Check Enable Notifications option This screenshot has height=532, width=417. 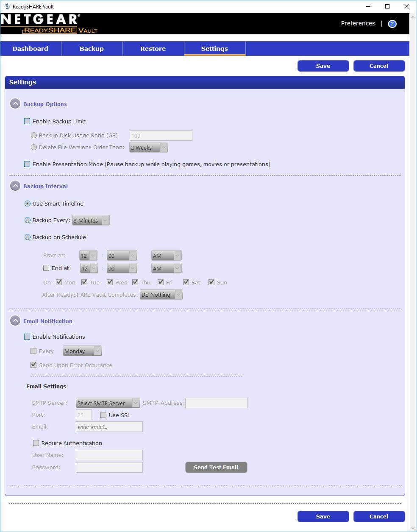[x=27, y=337]
